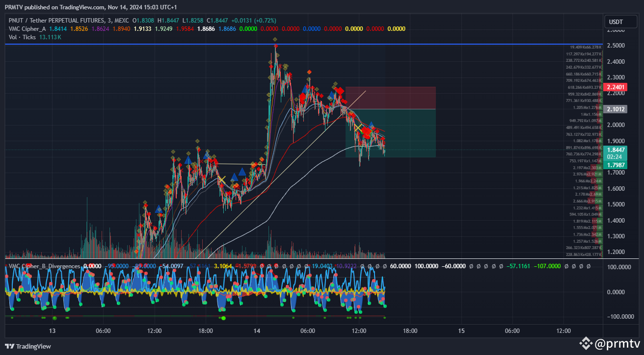Click the red Cipher_A value 1.9584
This screenshot has height=355, width=644.
[x=185, y=29]
